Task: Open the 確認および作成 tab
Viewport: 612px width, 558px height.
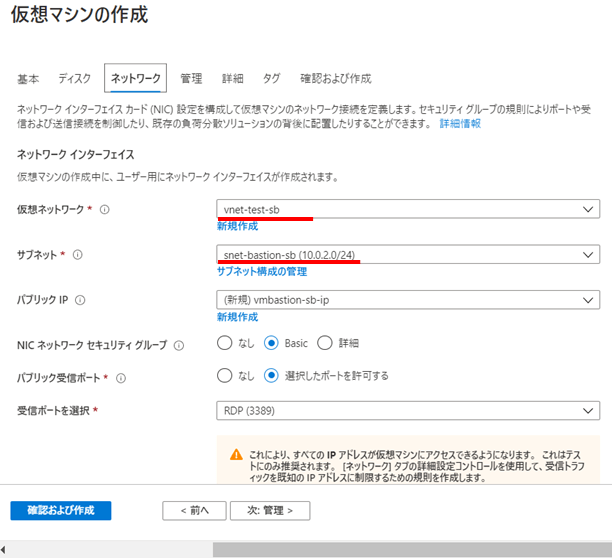Action: coord(336,78)
